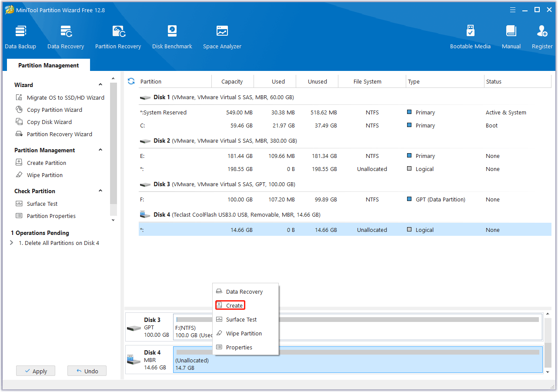Select Create in context menu
This screenshot has width=558, height=392.
(245, 305)
